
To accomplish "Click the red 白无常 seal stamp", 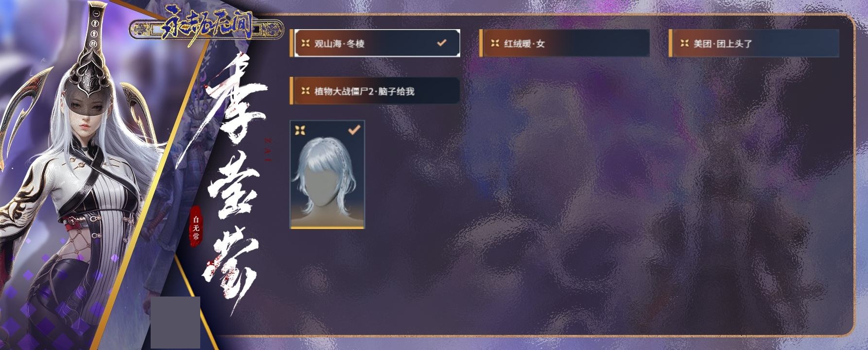I will pos(195,227).
